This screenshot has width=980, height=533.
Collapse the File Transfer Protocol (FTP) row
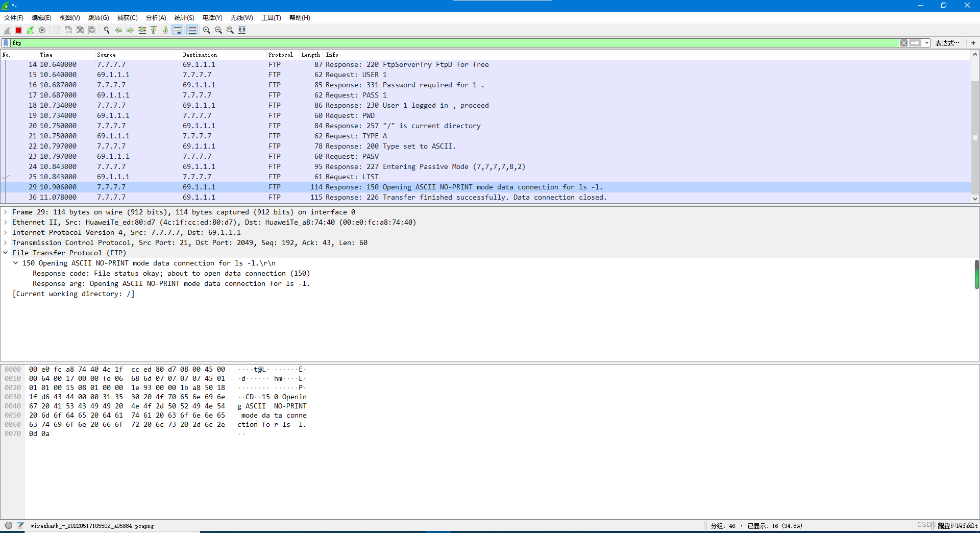click(6, 253)
